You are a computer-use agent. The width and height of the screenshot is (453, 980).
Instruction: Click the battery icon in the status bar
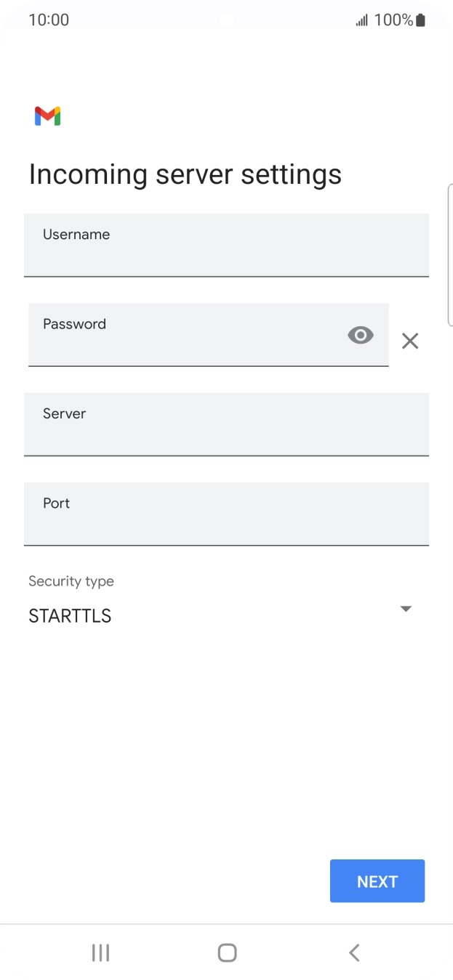[x=419, y=20]
